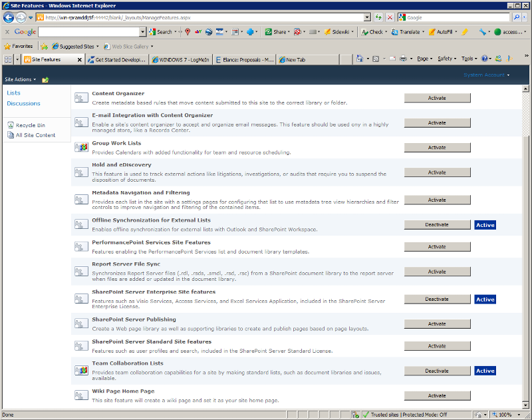Click the Feeds toolbar icon

point(376,59)
